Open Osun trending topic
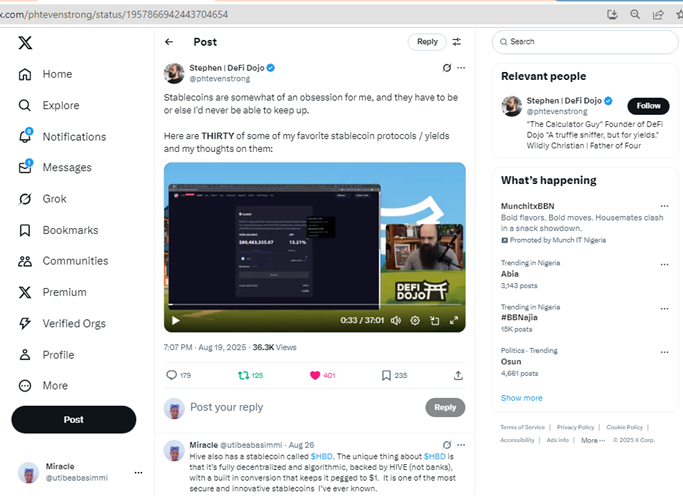The image size is (683, 496). pyautogui.click(x=511, y=361)
